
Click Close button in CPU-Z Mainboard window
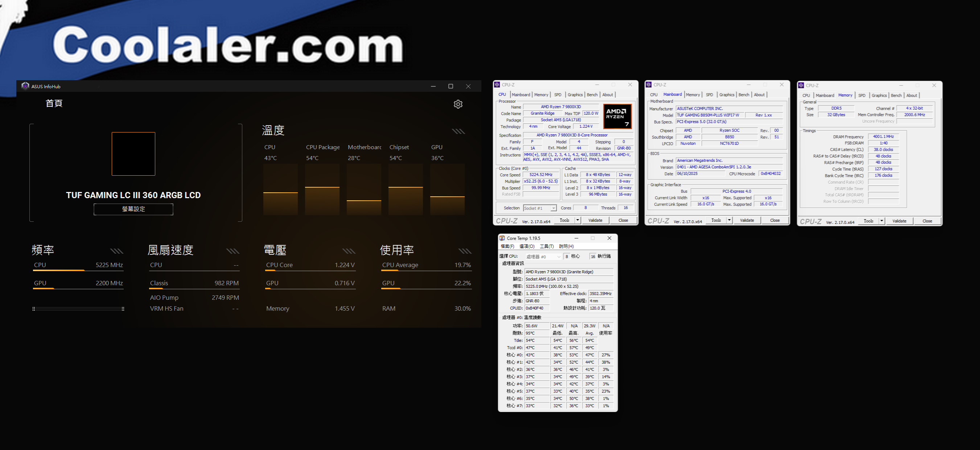[775, 220]
